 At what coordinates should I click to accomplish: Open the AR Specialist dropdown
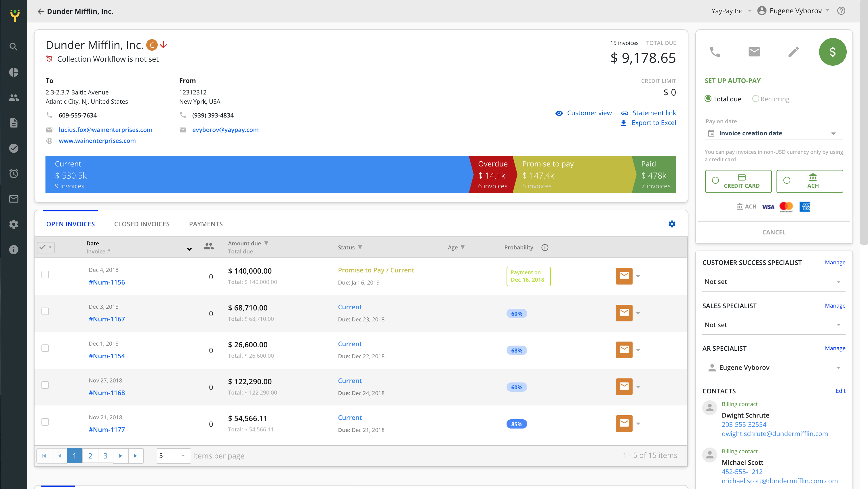pos(774,367)
